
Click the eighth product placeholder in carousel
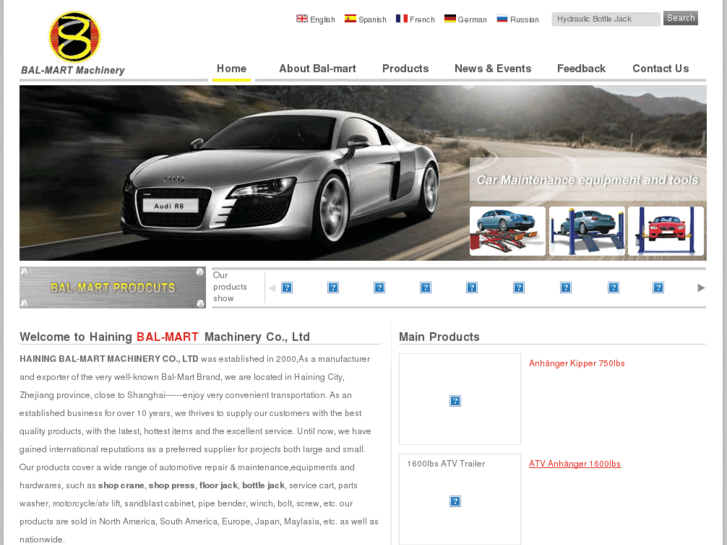click(x=613, y=288)
